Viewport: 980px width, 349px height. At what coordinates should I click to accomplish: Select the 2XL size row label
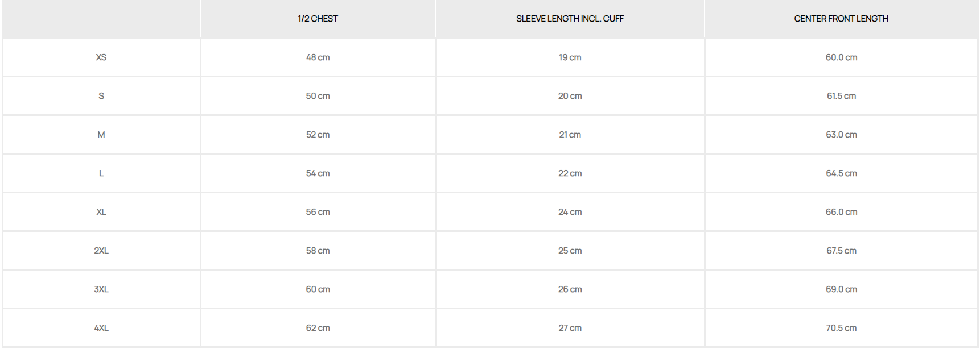(101, 251)
